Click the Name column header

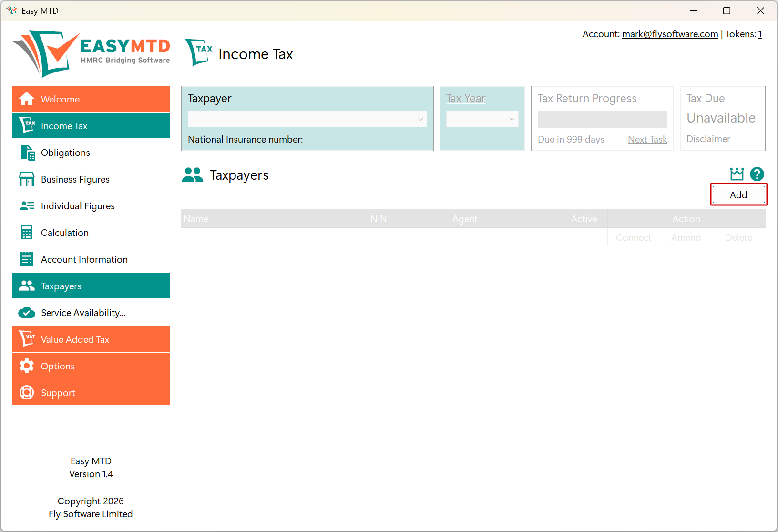click(274, 219)
